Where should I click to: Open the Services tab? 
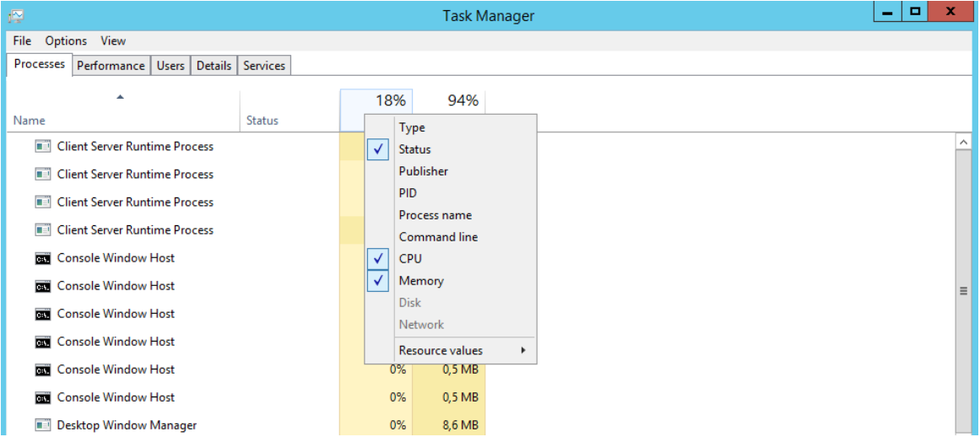(x=264, y=66)
